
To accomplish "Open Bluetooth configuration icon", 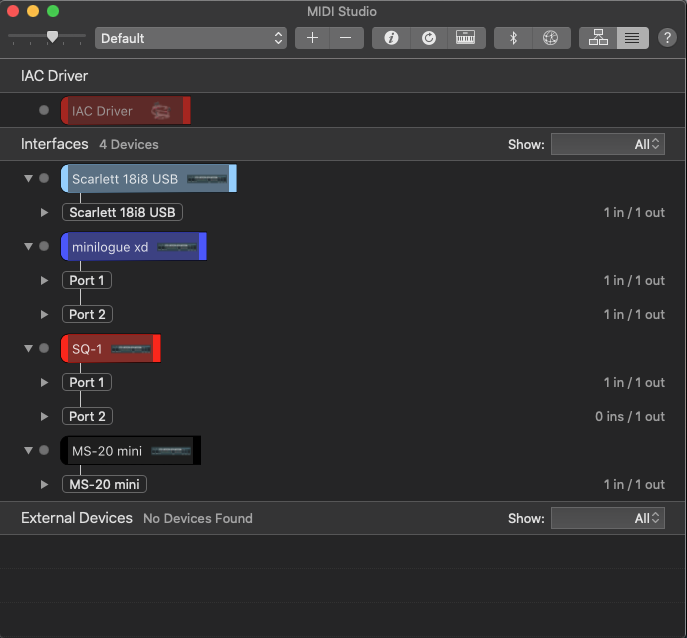I will click(x=513, y=38).
